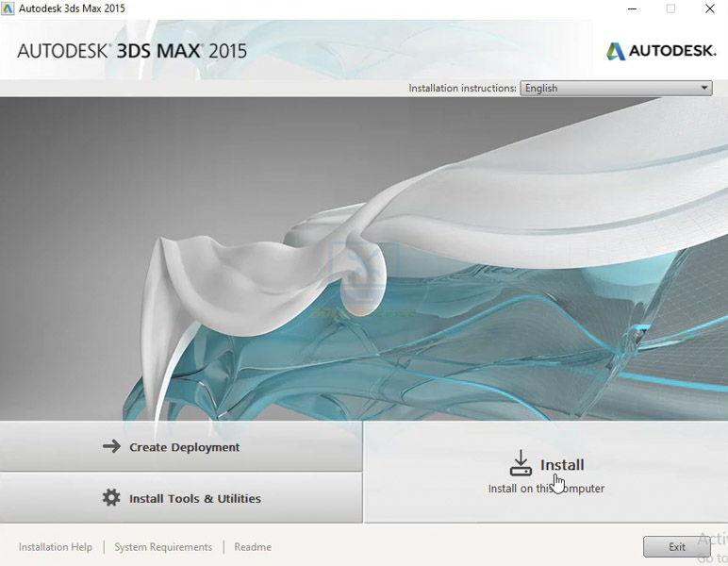Click the Install download arrow icon
Viewport: 728px width, 566px height.
(521, 463)
